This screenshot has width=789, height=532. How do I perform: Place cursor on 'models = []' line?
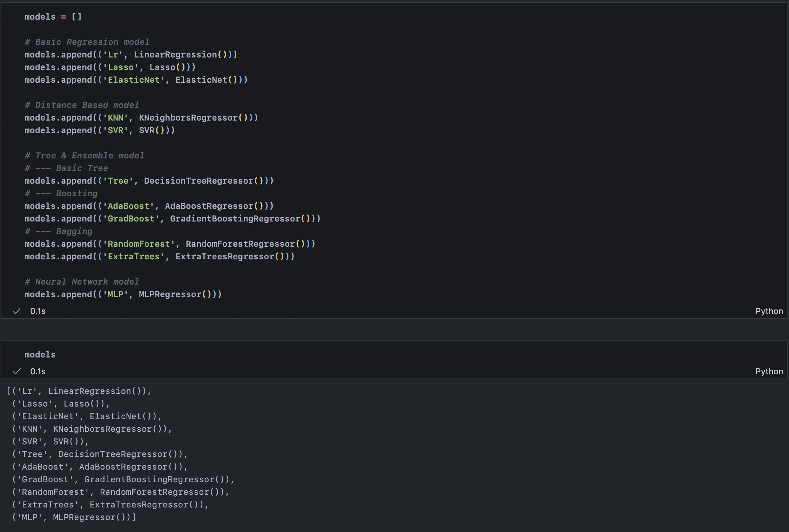[x=53, y=17]
